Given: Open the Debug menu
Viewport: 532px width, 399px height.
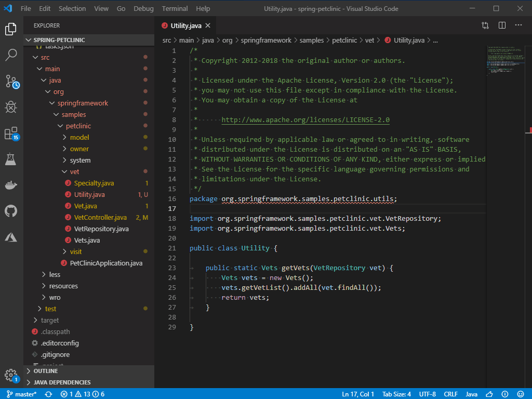Looking at the screenshot, I should [x=143, y=8].
